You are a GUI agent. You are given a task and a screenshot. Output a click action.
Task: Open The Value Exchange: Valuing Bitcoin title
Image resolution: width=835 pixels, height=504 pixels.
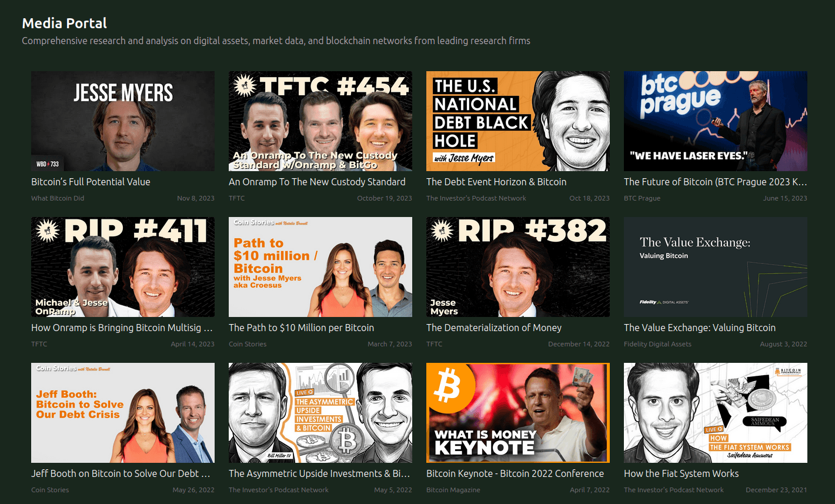click(700, 328)
